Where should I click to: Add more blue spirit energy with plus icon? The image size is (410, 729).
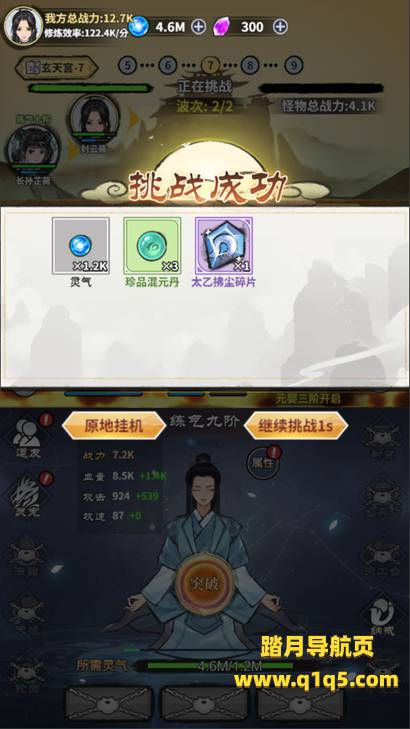tap(198, 27)
